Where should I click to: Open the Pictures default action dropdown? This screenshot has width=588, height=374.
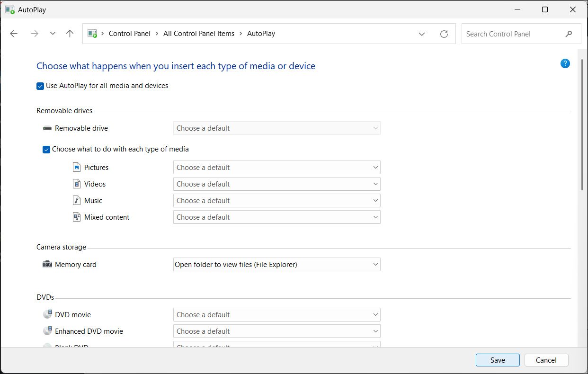[276, 168]
